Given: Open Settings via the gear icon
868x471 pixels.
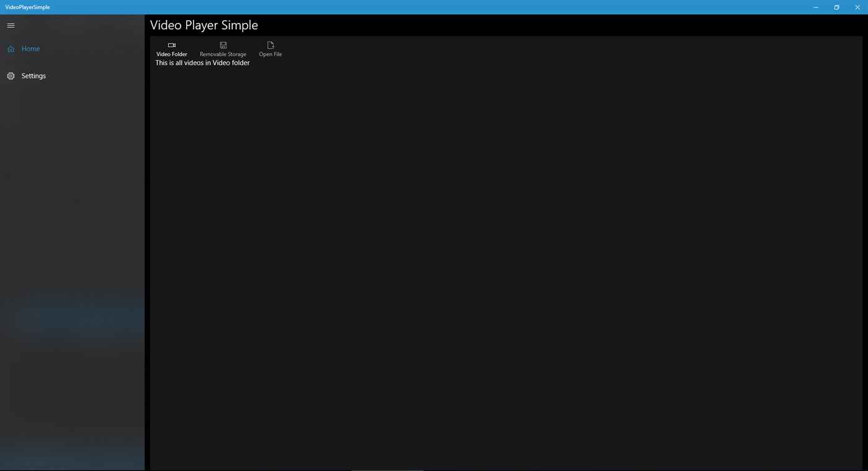Looking at the screenshot, I should point(11,76).
